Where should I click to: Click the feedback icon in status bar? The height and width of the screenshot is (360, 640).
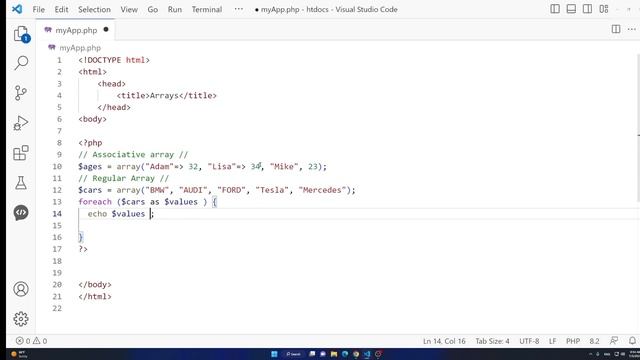[x=614, y=341]
